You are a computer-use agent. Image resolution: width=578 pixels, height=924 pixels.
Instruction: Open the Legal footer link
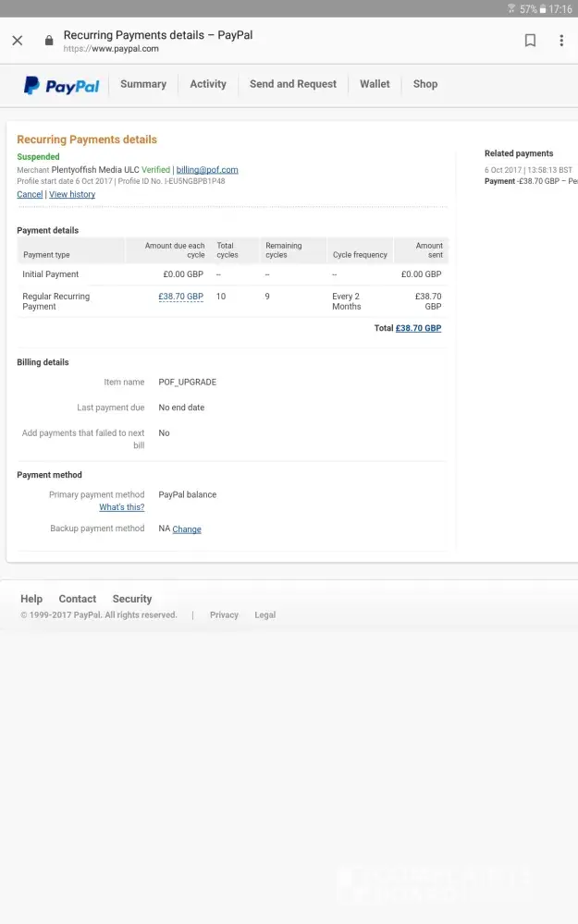[264, 614]
